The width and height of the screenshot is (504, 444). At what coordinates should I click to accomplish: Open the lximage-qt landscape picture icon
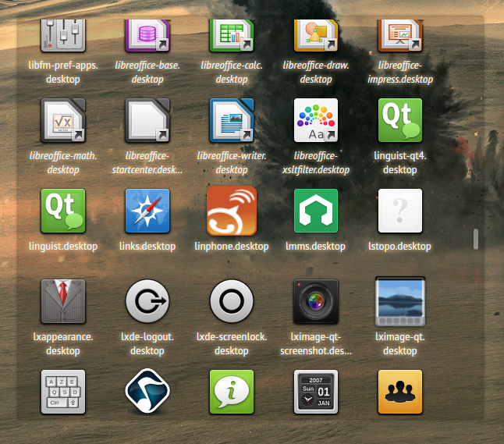[400, 301]
